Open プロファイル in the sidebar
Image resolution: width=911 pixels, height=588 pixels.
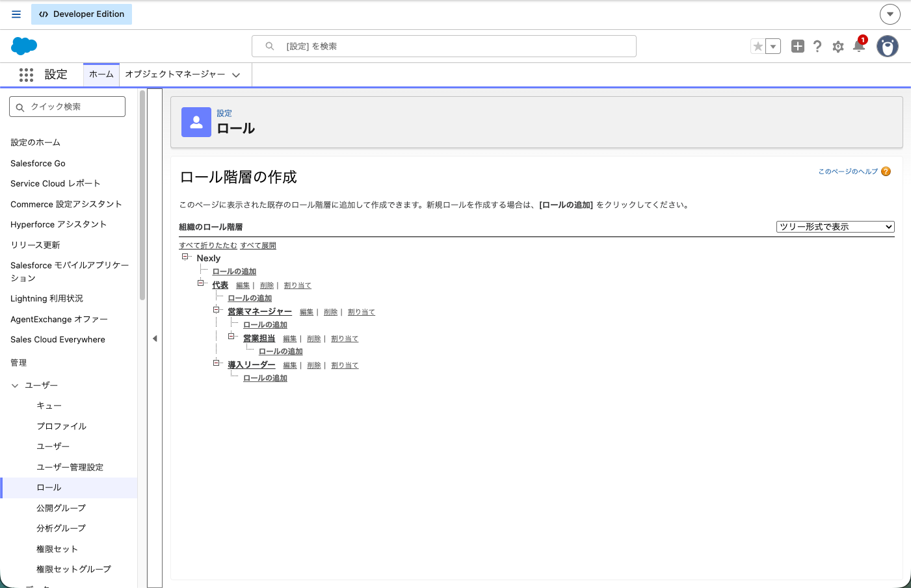61,426
